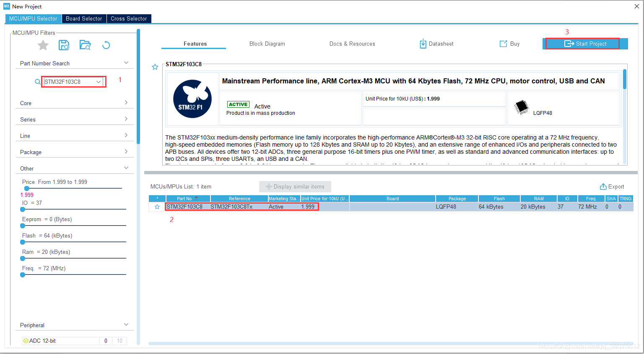
Task: Sort list by Unit Price column
Action: pos(325,199)
